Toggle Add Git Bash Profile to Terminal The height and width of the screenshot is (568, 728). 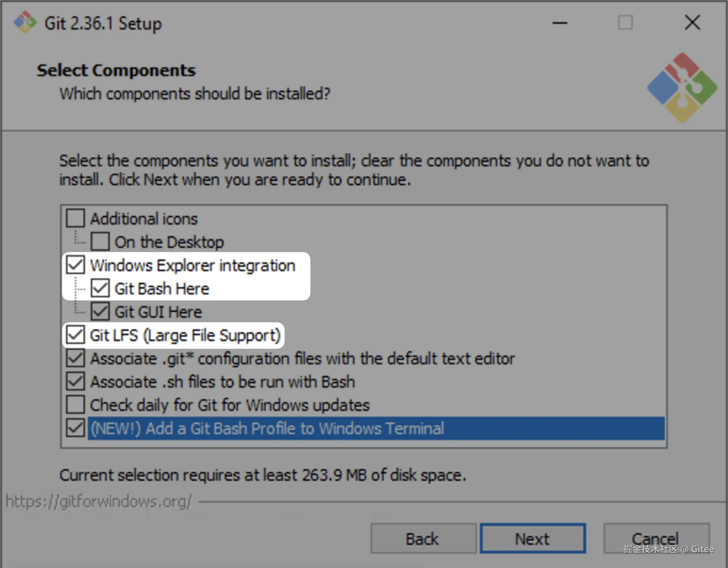pyautogui.click(x=75, y=428)
